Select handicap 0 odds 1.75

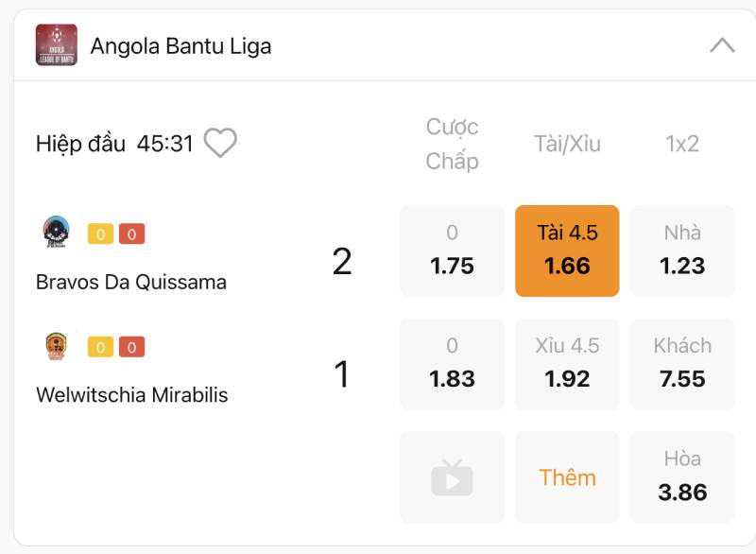point(452,251)
